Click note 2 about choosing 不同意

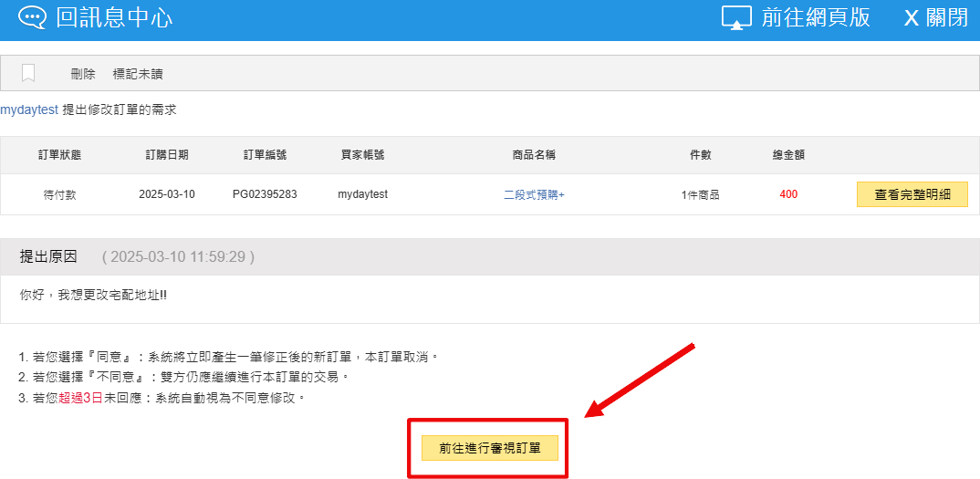click(x=183, y=378)
